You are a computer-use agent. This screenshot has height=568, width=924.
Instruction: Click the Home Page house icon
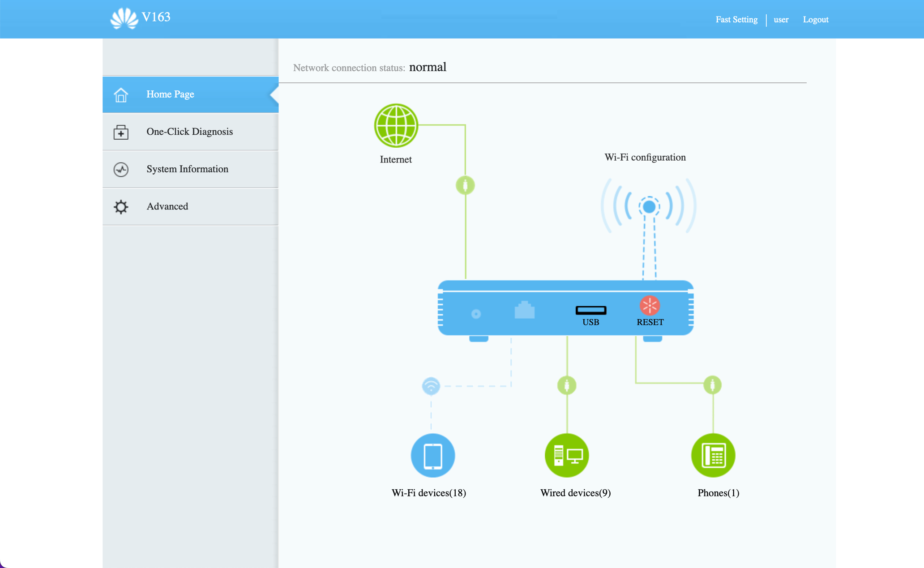point(121,94)
